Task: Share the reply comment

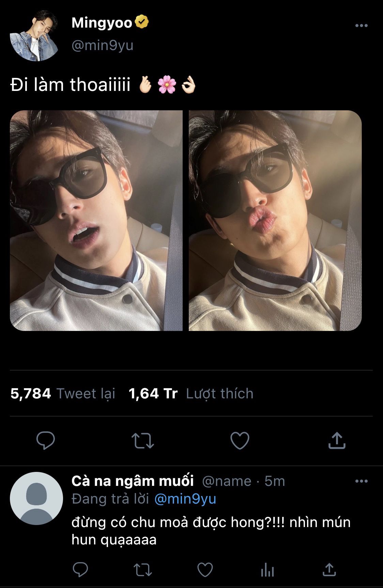Action: point(329,569)
